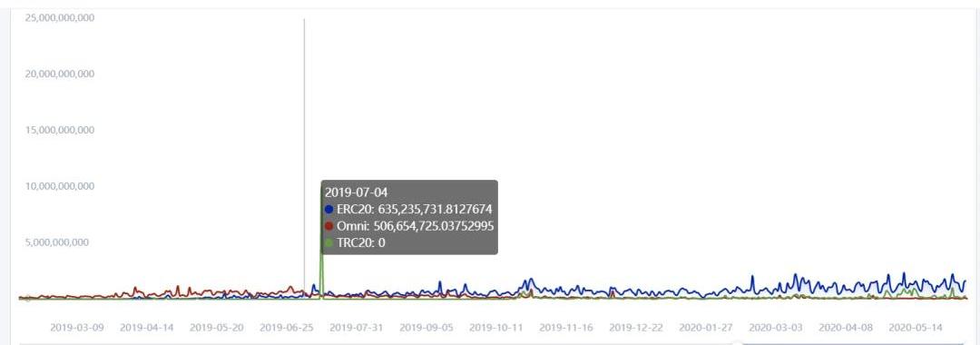Click the 2020-05-14 x-axis date label
The image size is (980, 345).
pyautogui.click(x=916, y=327)
